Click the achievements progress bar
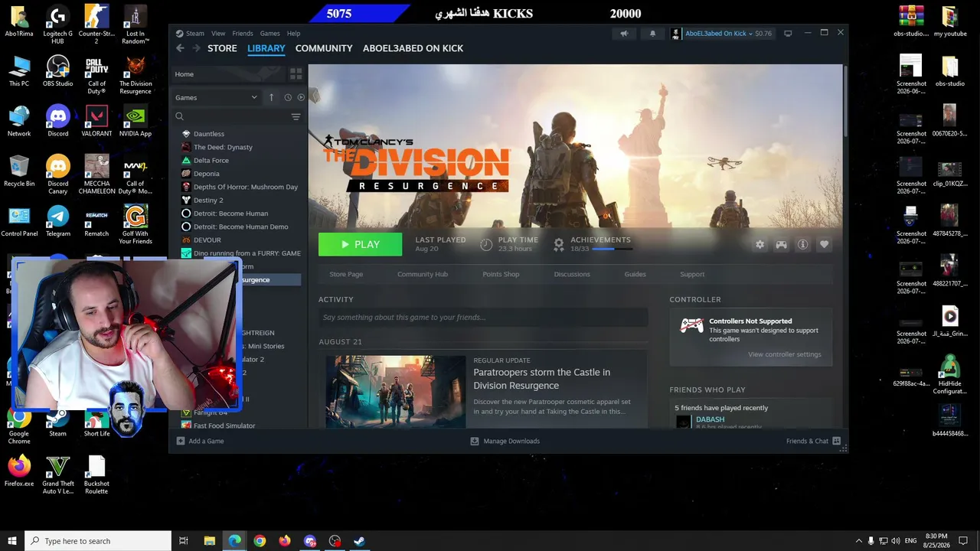 tap(613, 249)
